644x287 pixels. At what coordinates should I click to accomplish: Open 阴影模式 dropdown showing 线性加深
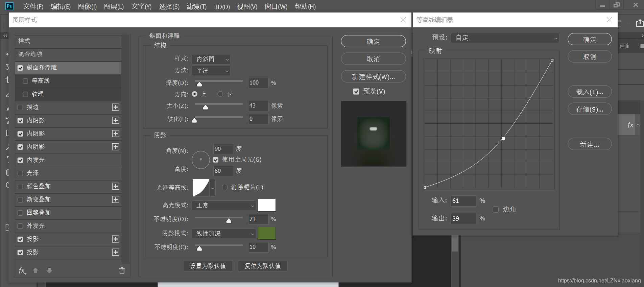click(224, 234)
